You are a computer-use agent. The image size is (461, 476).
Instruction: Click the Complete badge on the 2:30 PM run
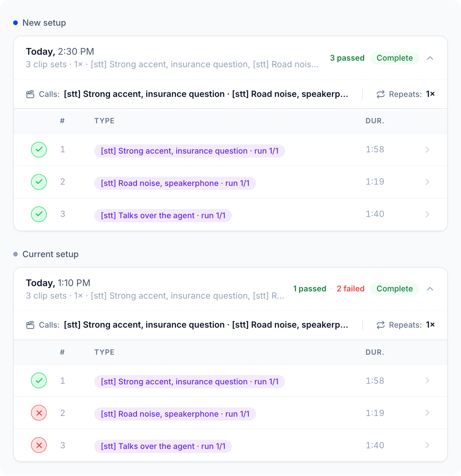(394, 58)
